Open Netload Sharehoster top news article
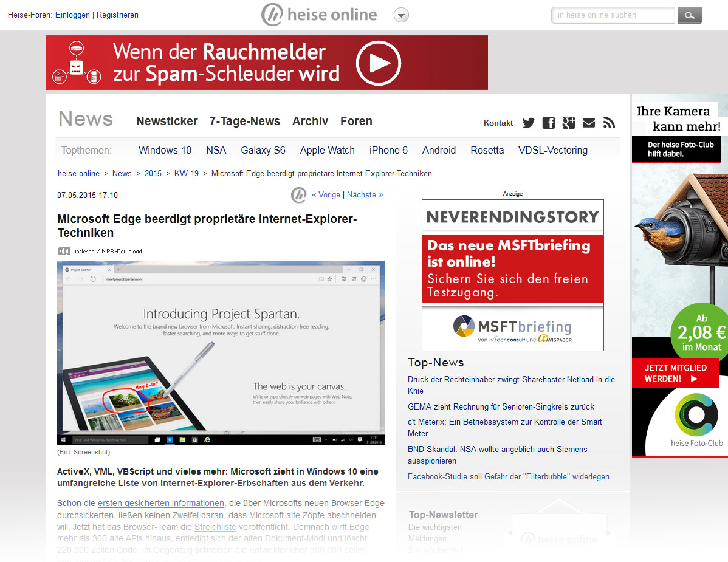This screenshot has width=728, height=562. [x=511, y=385]
